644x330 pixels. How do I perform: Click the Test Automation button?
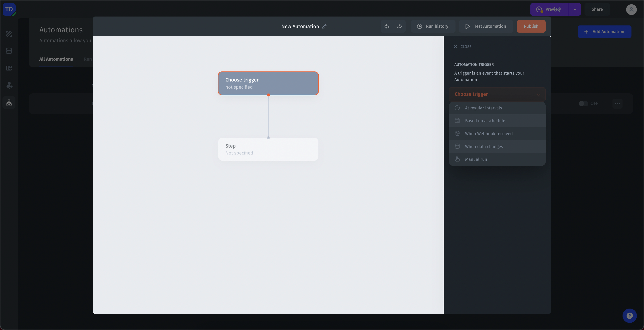[x=486, y=26]
